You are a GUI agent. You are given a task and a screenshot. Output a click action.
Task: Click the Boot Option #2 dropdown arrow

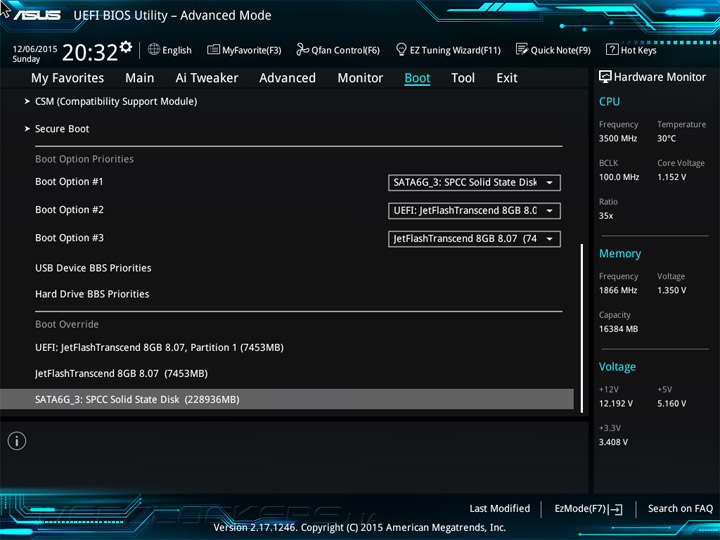coord(549,211)
